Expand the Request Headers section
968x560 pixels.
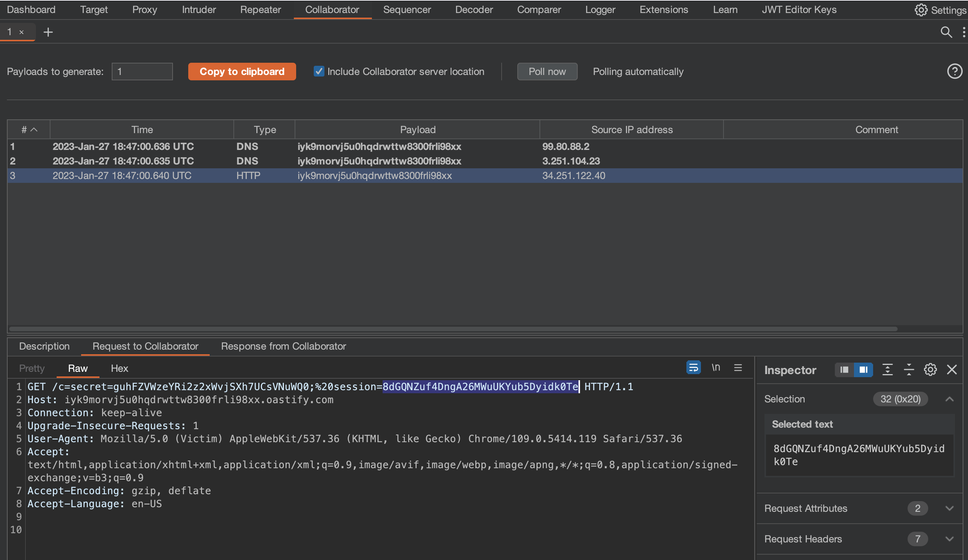pos(949,539)
